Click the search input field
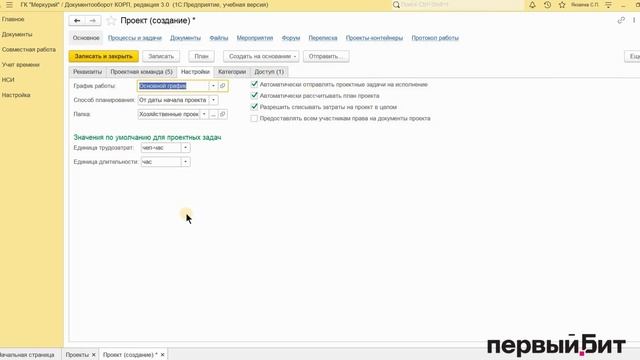The width and height of the screenshot is (640, 360). tap(461, 5)
